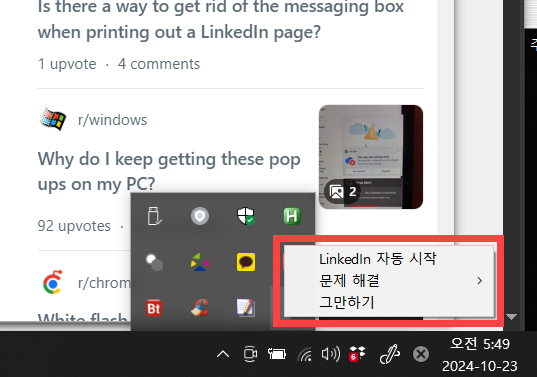The image size is (537, 377).
Task: Click the Safely Remove Hardware USB tray icon
Action: [x=154, y=216]
